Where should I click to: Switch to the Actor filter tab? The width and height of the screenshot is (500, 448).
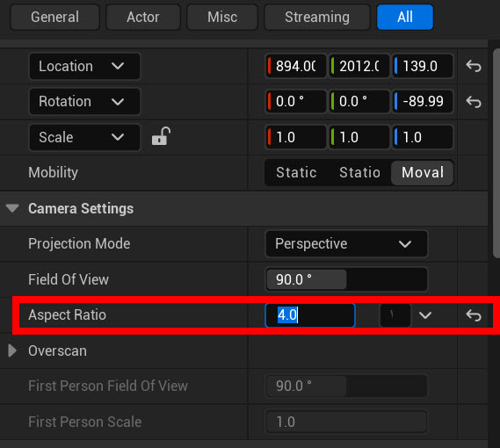coord(143,17)
